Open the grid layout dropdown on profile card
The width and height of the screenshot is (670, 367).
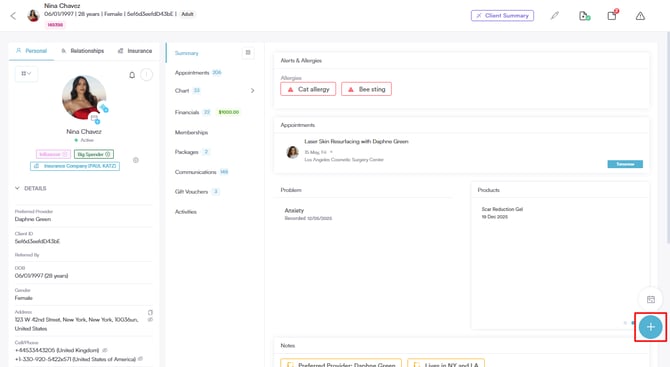[26, 73]
